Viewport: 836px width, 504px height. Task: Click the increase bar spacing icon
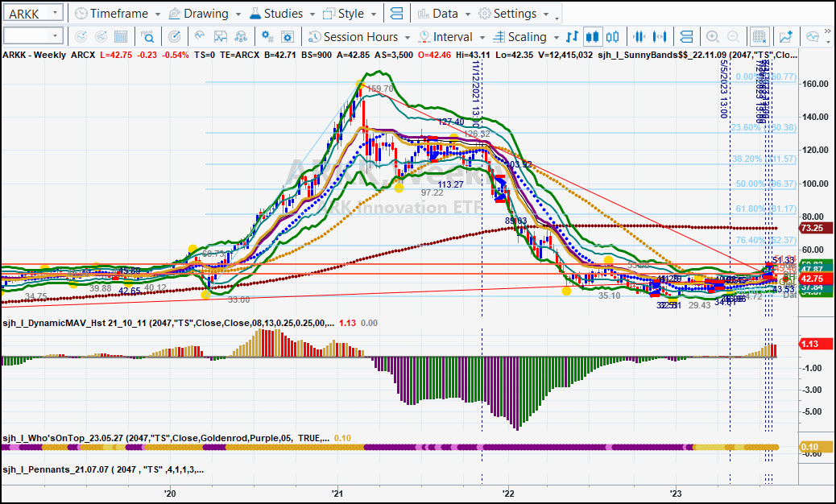[660, 37]
